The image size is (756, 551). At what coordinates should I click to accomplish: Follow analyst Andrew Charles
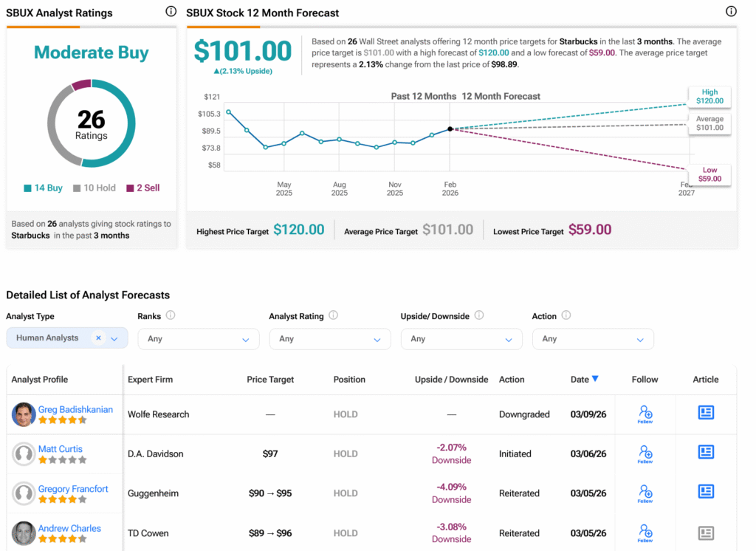[645, 533]
